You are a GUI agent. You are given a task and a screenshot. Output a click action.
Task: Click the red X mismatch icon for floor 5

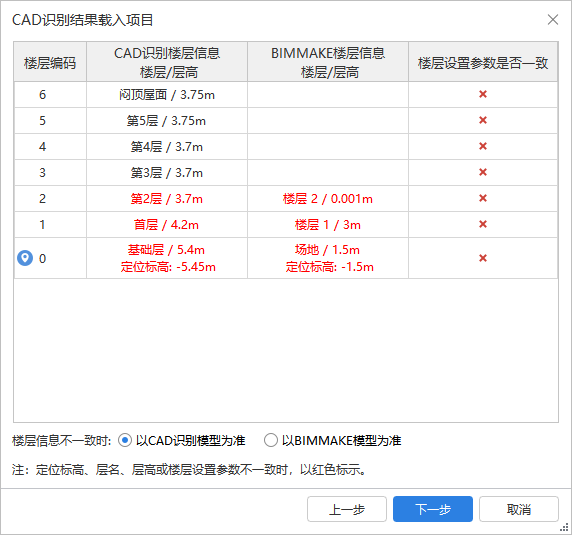point(483,120)
